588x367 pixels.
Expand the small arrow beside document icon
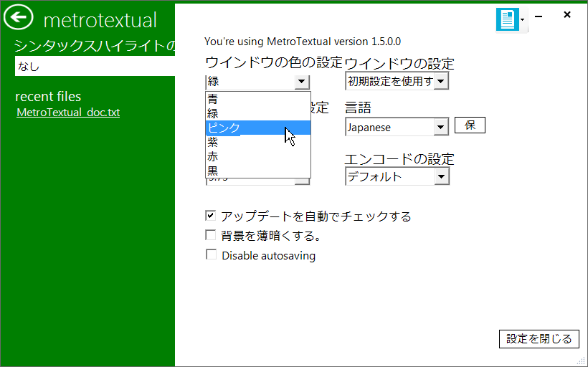(522, 19)
